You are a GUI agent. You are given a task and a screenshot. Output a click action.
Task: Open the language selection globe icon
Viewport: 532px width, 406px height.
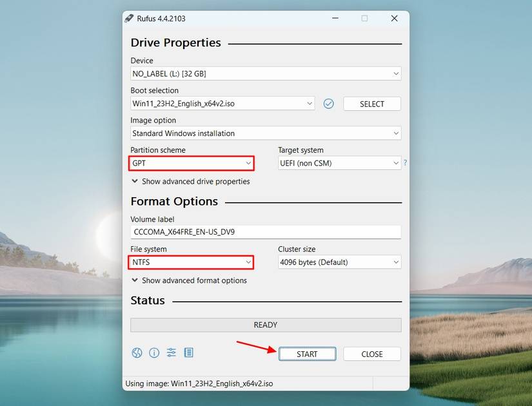click(137, 353)
